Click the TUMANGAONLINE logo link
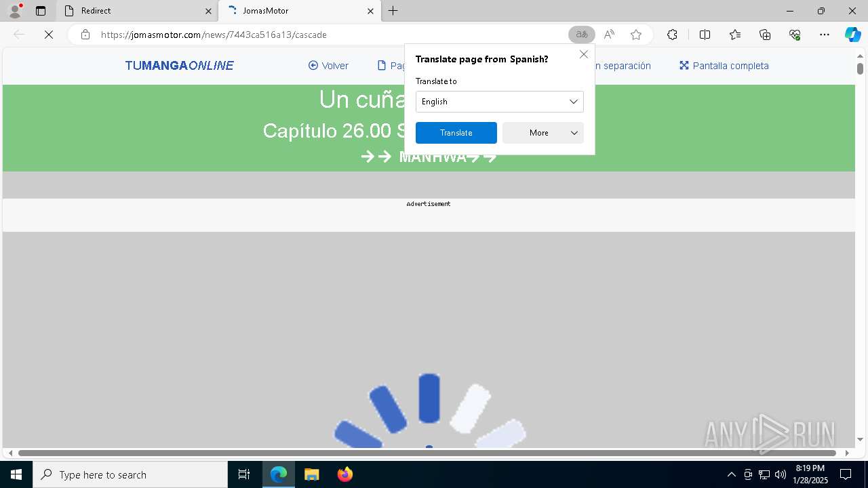This screenshot has height=488, width=868. pyautogui.click(x=179, y=66)
